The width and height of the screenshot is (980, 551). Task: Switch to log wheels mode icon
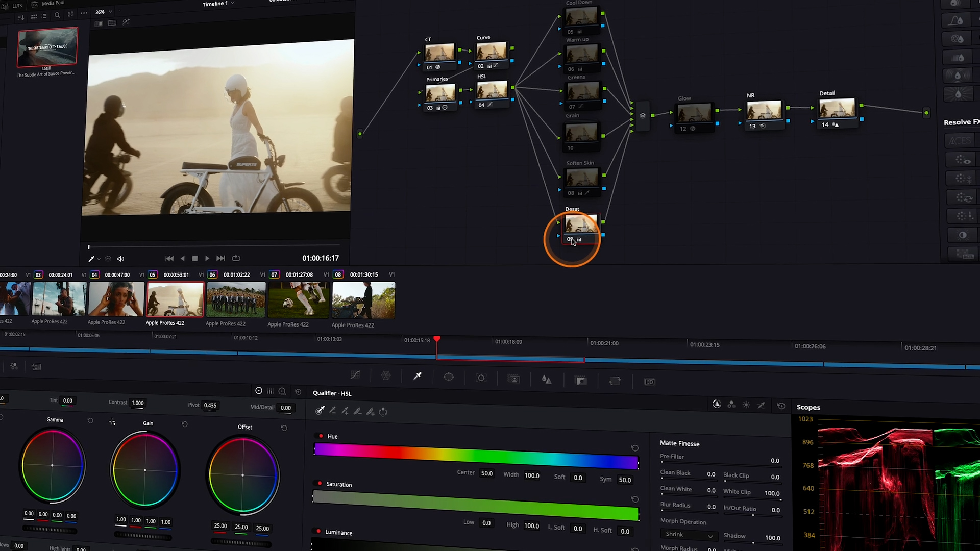point(282,391)
